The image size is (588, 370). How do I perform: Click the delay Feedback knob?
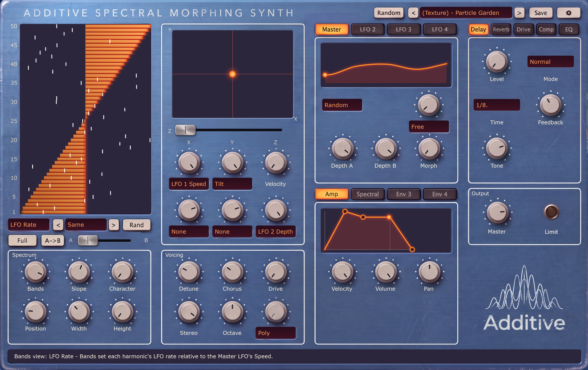[x=550, y=105]
